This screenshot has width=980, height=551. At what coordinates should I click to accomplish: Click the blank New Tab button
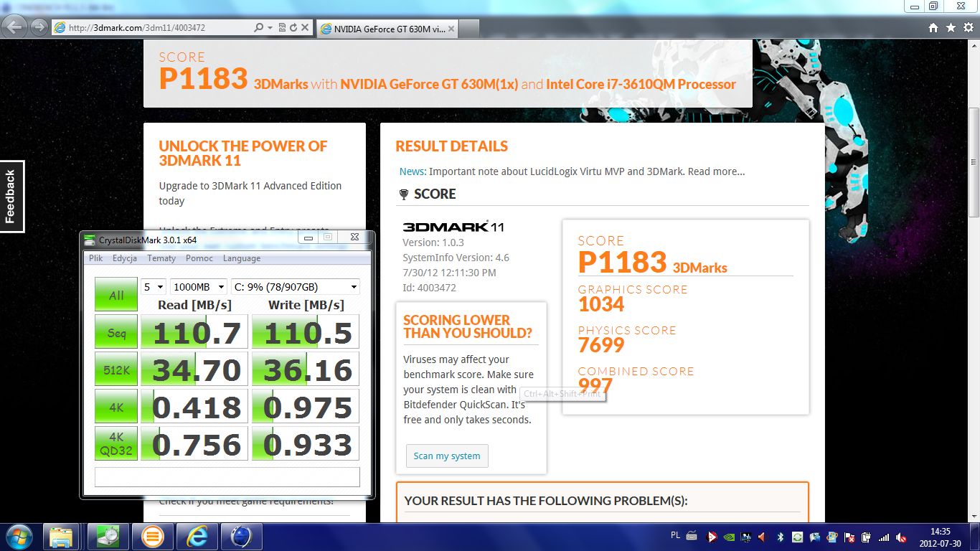click(x=468, y=29)
